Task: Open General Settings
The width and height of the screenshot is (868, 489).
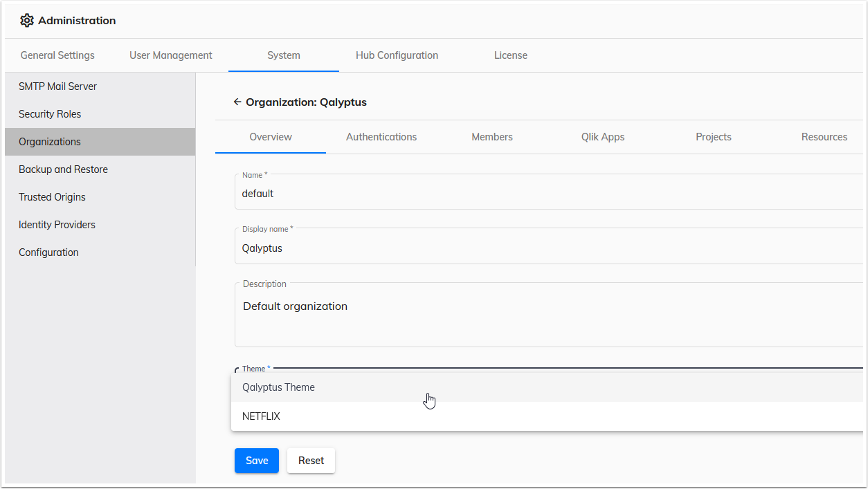Action: click(x=57, y=55)
